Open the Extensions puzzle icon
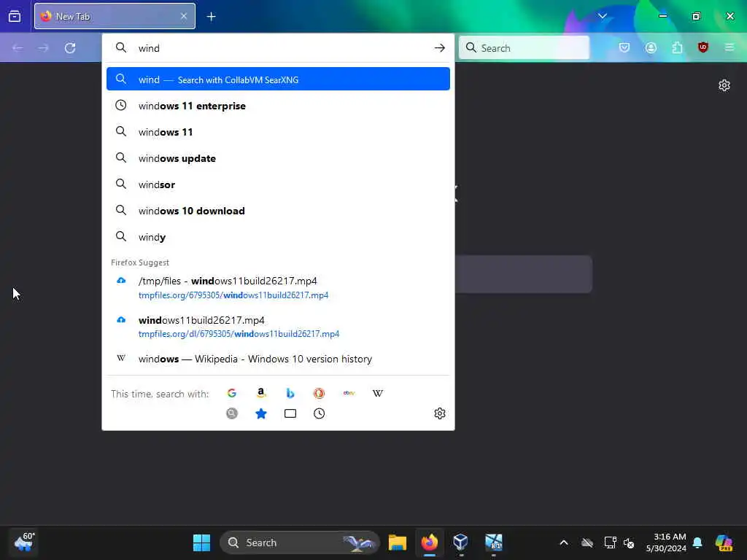Viewport: 747px width, 560px height. (677, 47)
